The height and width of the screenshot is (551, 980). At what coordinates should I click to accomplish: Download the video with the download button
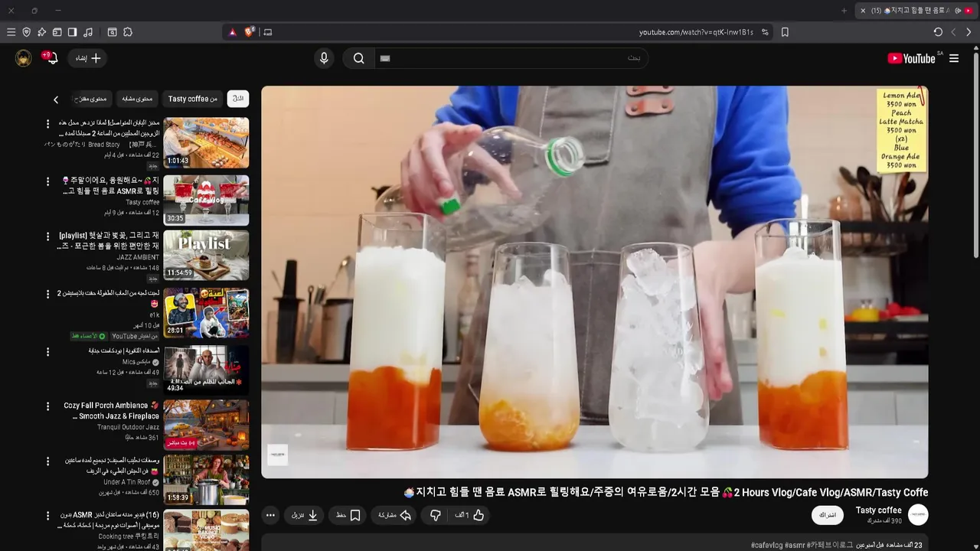pyautogui.click(x=305, y=515)
